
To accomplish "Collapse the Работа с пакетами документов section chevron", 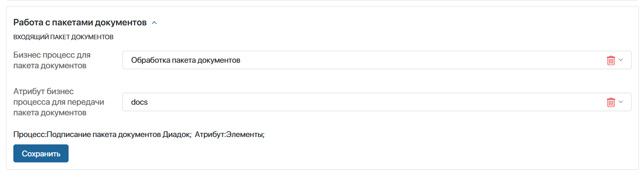I will [154, 23].
